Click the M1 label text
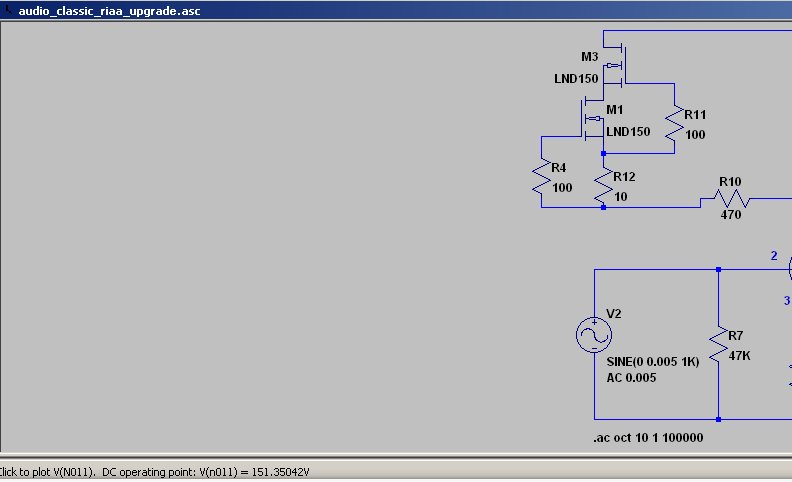Viewport: 792px width, 482px height. 615,110
